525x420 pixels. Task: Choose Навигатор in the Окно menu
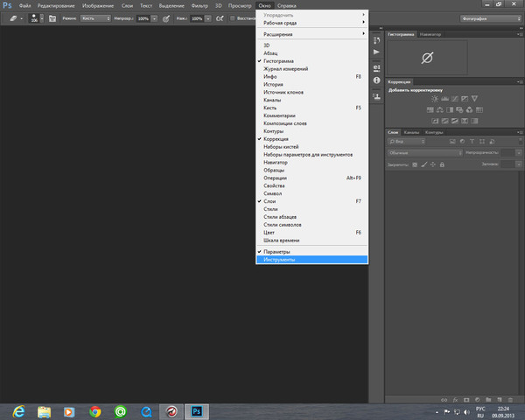point(311,163)
